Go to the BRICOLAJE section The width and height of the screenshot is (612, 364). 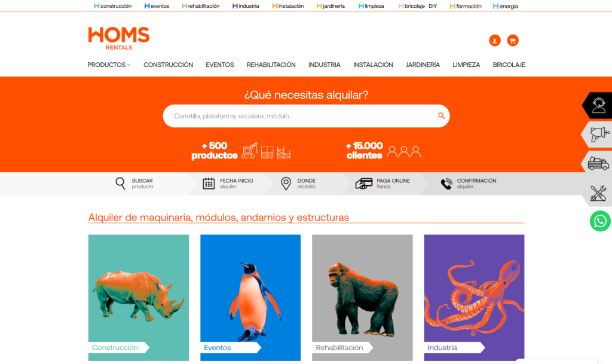tap(509, 65)
